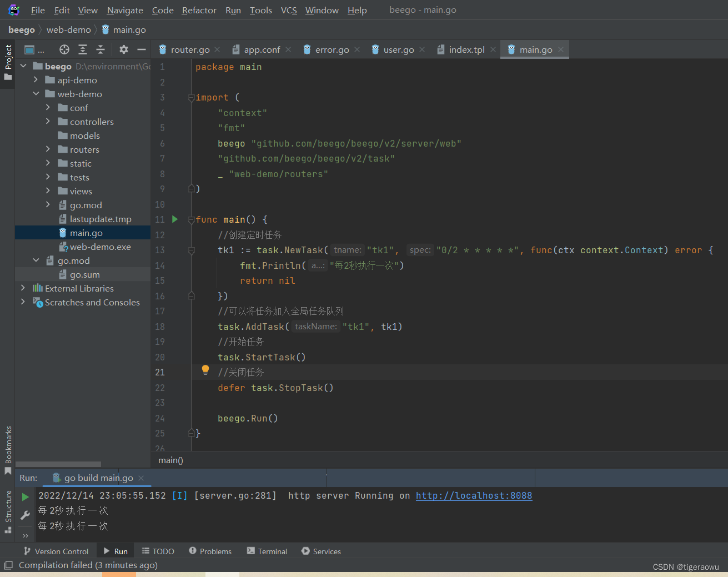Image resolution: width=728 pixels, height=577 pixels.
Task: Close the index.tpl editor tab
Action: pyautogui.click(x=493, y=49)
